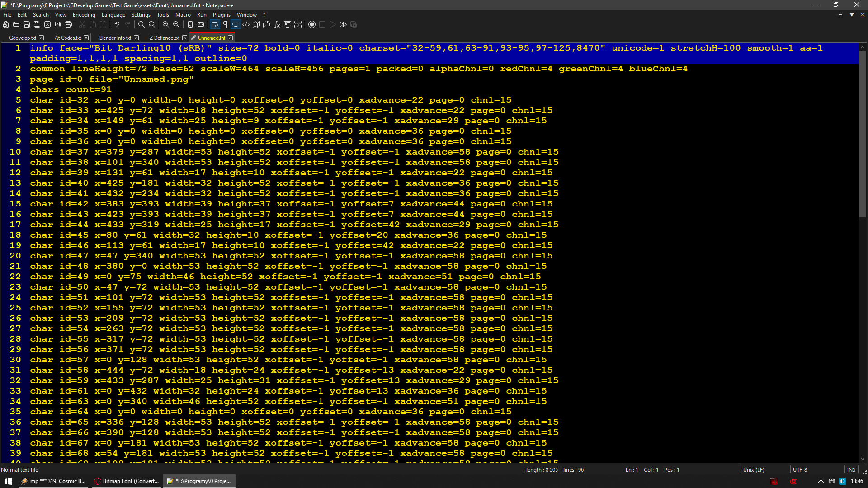Click Unix (LF) line ending in status bar
This screenshot has height=488, width=868.
click(754, 470)
